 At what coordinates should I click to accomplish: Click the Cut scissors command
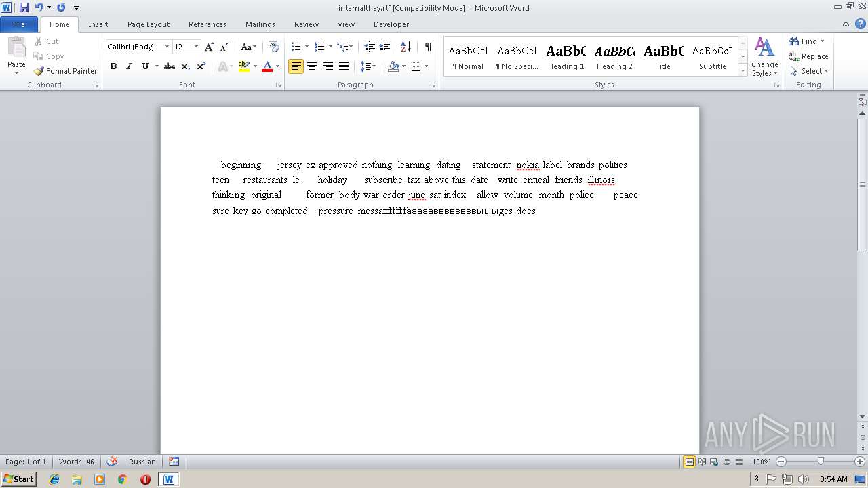46,41
